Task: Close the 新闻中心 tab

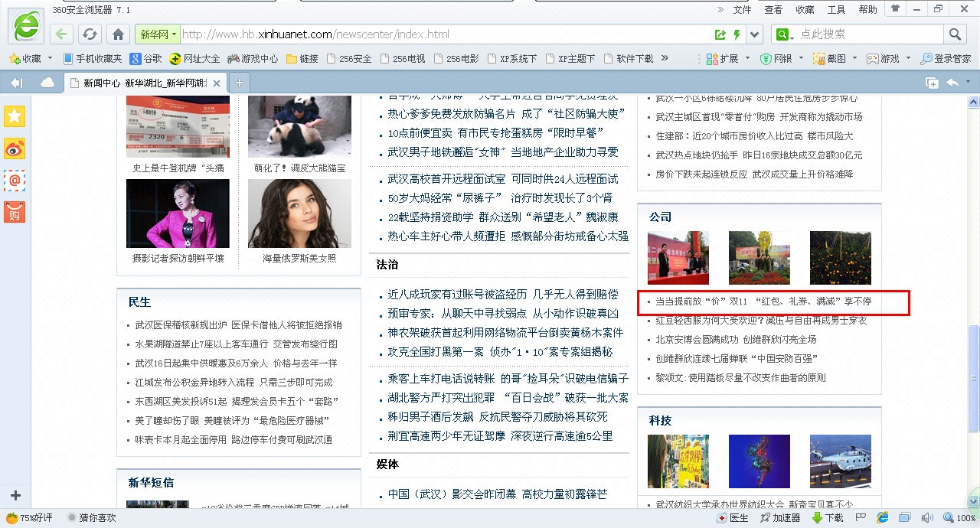Action: coord(217,83)
